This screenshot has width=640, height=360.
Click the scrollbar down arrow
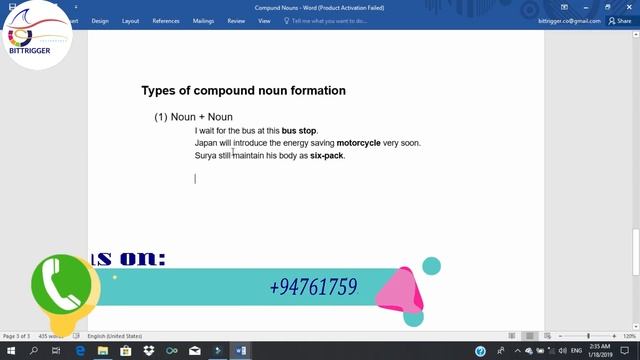pyautogui.click(x=636, y=327)
